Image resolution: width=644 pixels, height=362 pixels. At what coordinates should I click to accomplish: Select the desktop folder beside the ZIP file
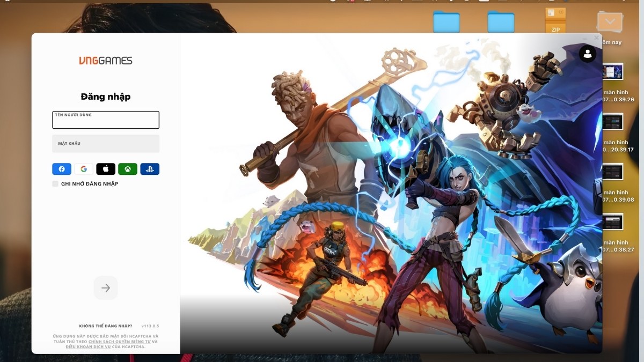coord(501,21)
